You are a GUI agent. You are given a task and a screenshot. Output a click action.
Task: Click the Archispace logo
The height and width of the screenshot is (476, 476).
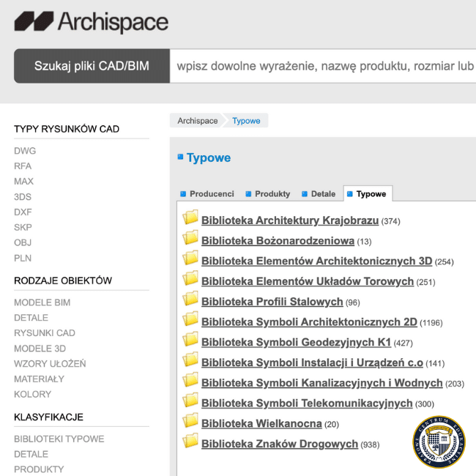point(92,22)
